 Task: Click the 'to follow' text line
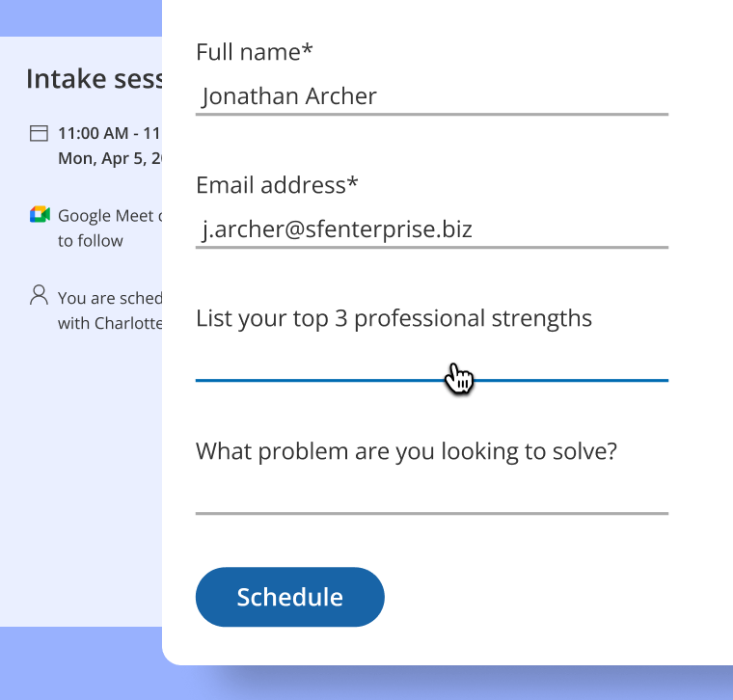pyautogui.click(x=91, y=241)
